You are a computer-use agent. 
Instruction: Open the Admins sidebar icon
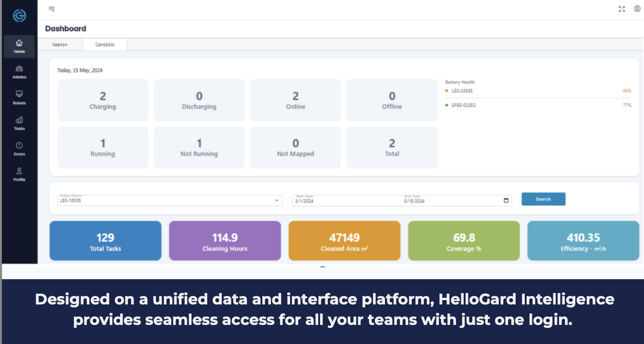[x=19, y=72]
